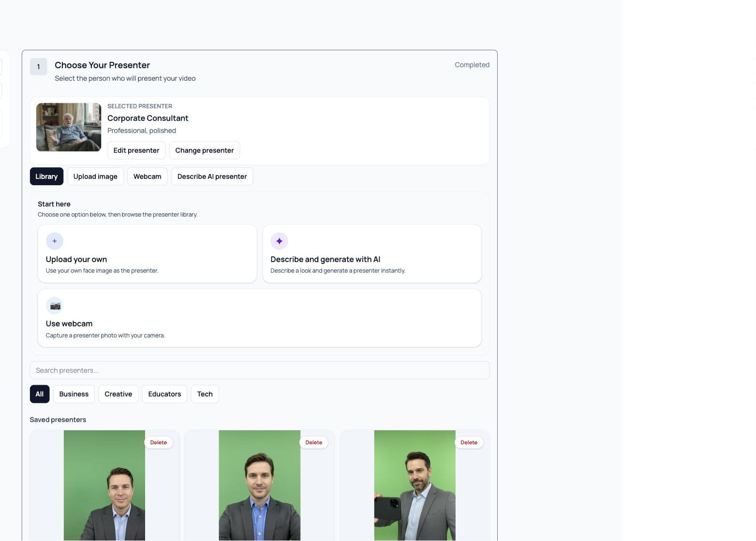The image size is (756, 541).
Task: Delete the first saved presenter
Action: 159,442
